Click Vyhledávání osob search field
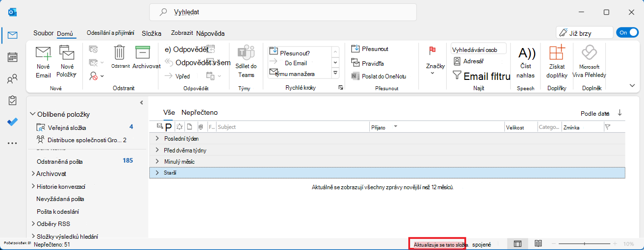This screenshot has height=250, width=644. coord(479,50)
